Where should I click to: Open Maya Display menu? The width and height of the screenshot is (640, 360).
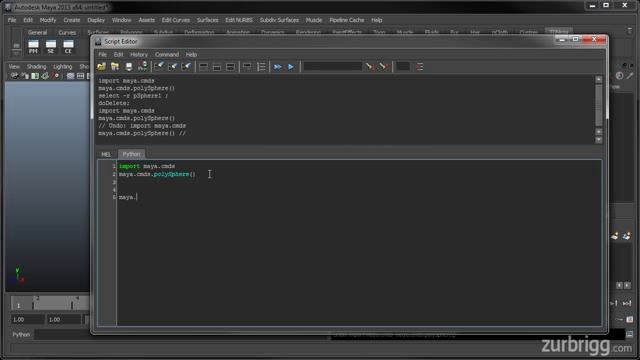96,20
